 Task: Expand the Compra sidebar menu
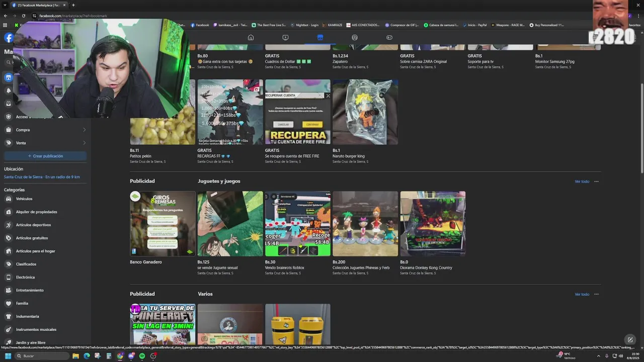84,130
